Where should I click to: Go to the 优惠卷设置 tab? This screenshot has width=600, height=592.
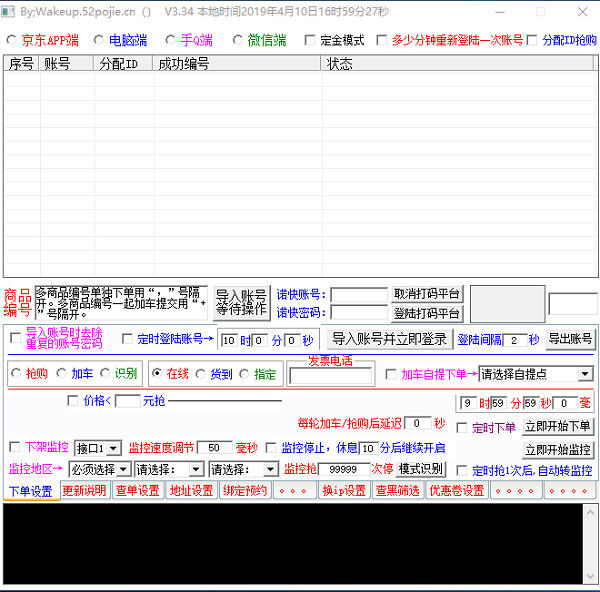point(457,491)
